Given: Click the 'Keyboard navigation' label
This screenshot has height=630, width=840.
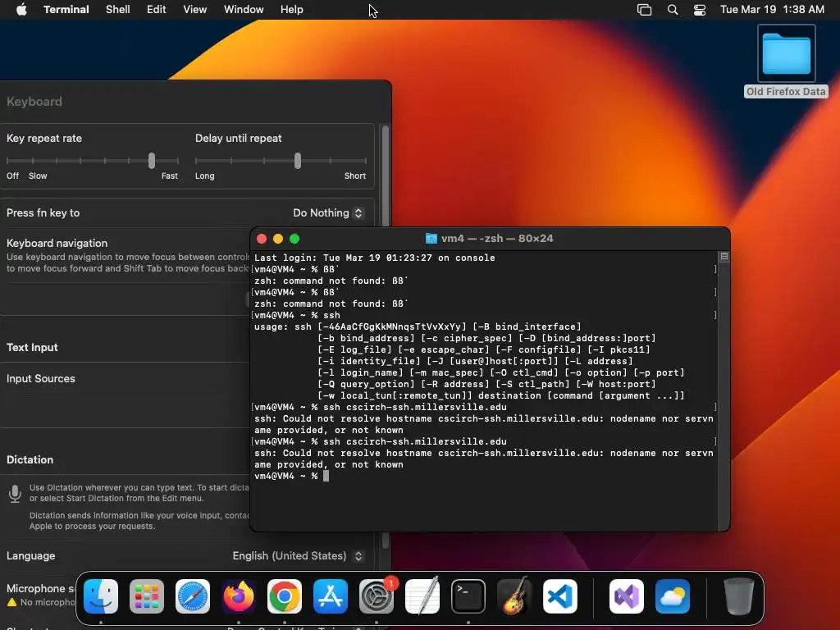Looking at the screenshot, I should coord(57,243).
